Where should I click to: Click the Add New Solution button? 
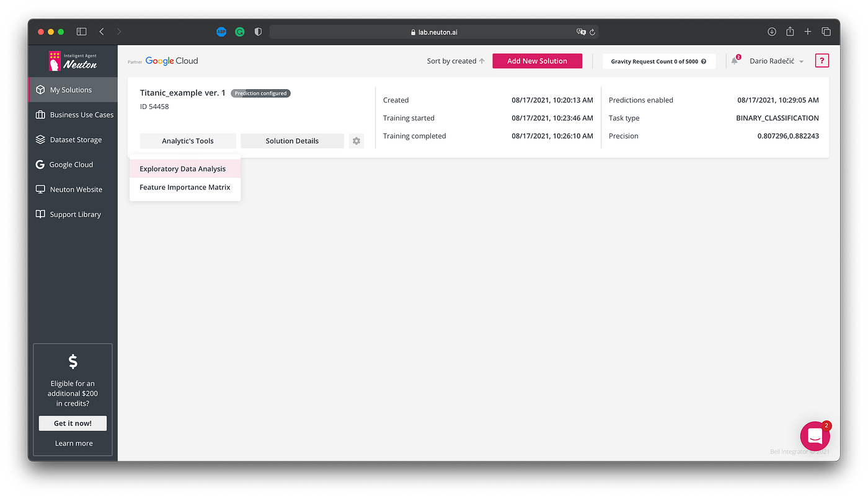click(537, 61)
